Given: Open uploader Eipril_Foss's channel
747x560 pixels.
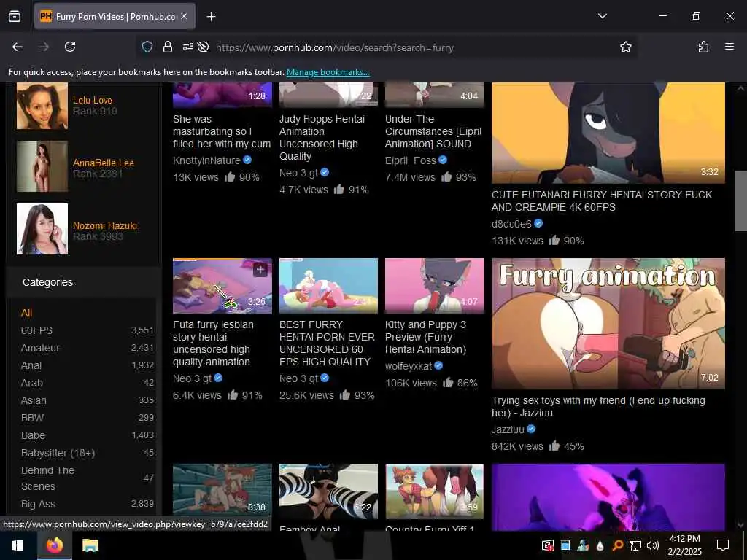Looking at the screenshot, I should 410,160.
